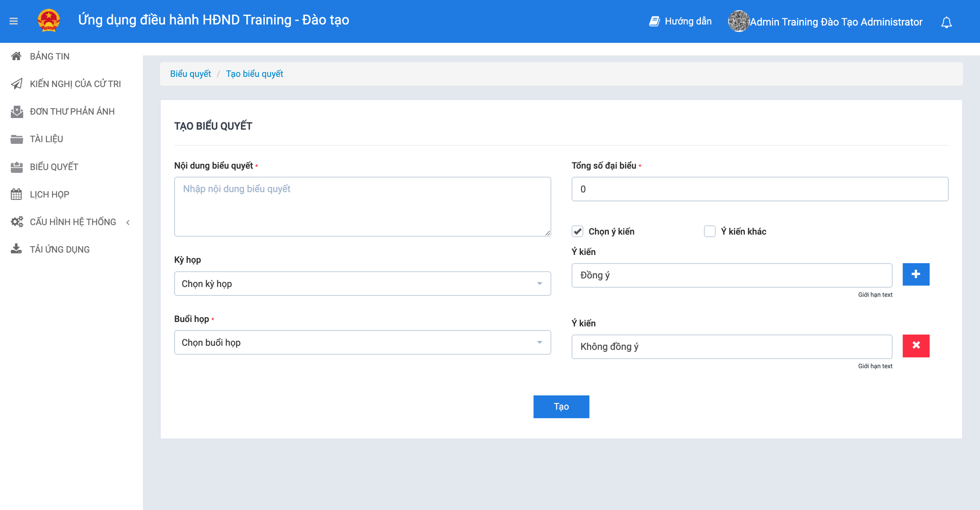Click the national emblem logo
Viewport: 980px width, 510px height.
point(49,21)
